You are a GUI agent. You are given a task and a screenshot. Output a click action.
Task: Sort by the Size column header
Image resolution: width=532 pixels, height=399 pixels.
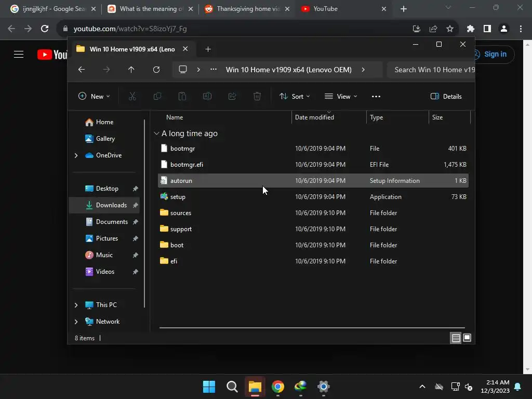coord(449,117)
